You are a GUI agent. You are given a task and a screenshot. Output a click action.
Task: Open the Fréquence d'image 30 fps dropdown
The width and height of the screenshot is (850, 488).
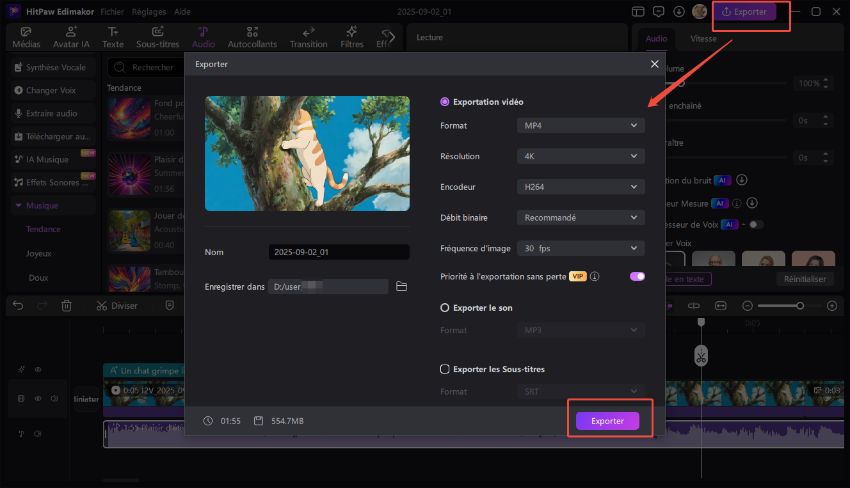pos(581,248)
